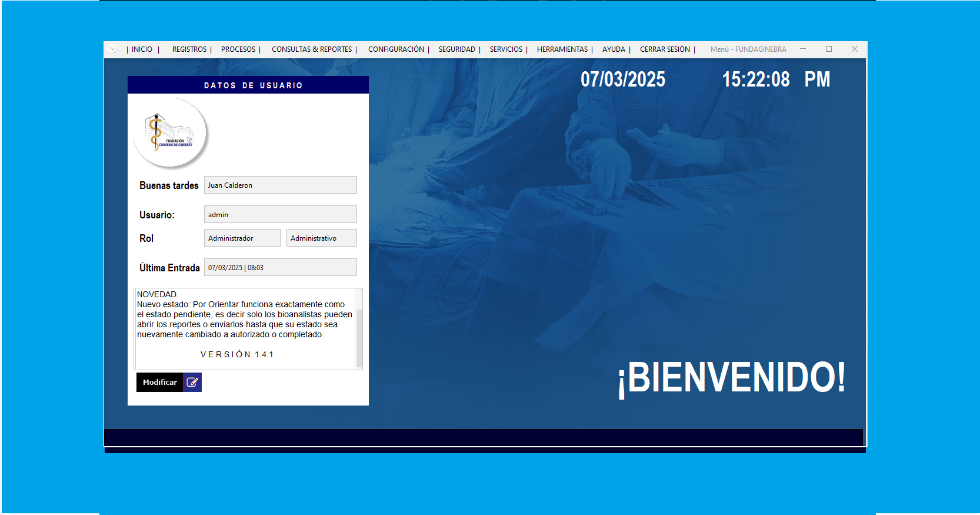Image resolution: width=980 pixels, height=515 pixels.
Task: Open the HERRAMIENTAS menu
Action: tap(562, 49)
